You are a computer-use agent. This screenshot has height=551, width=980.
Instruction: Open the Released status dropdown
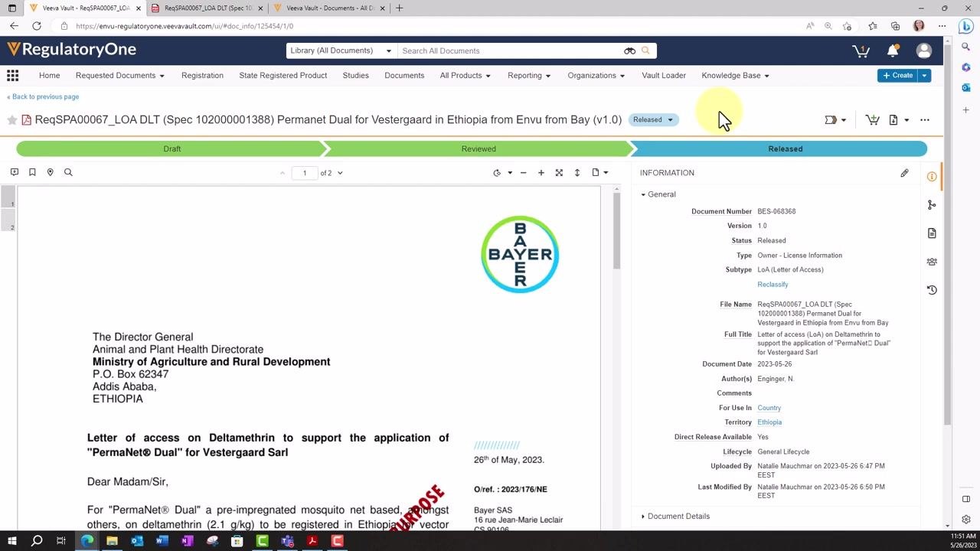click(x=653, y=119)
